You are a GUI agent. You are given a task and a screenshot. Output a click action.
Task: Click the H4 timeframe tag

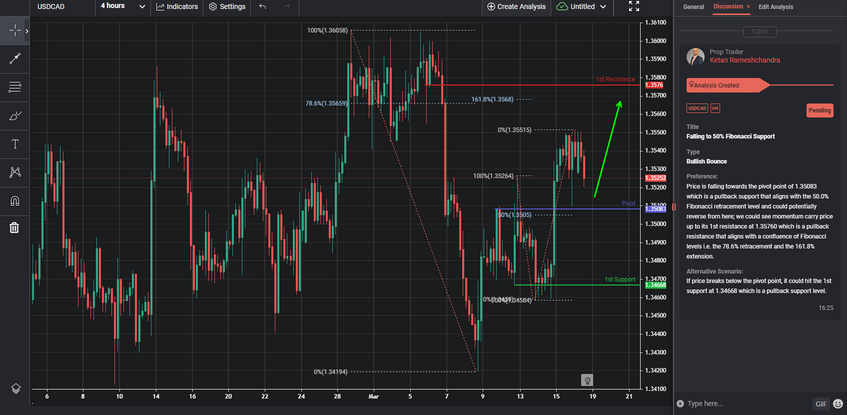click(715, 109)
